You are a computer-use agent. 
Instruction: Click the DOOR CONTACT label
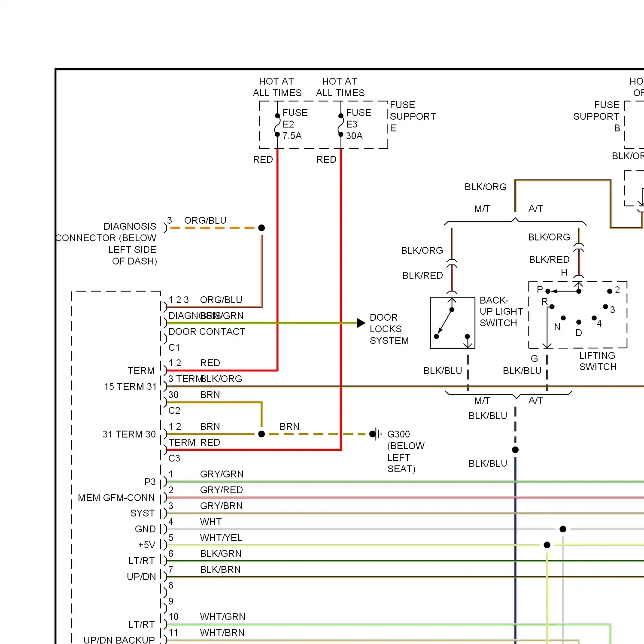(x=207, y=331)
